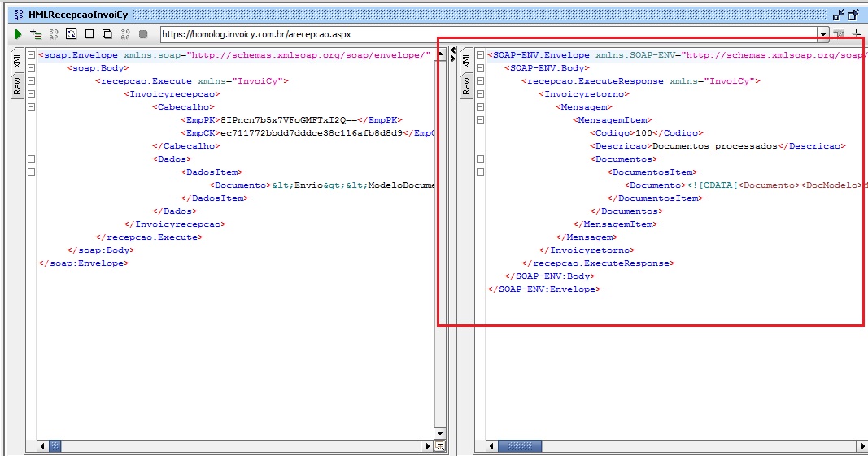Switch to Raw tab in response panel
Viewport: 868px width, 456px height.
tap(466, 86)
